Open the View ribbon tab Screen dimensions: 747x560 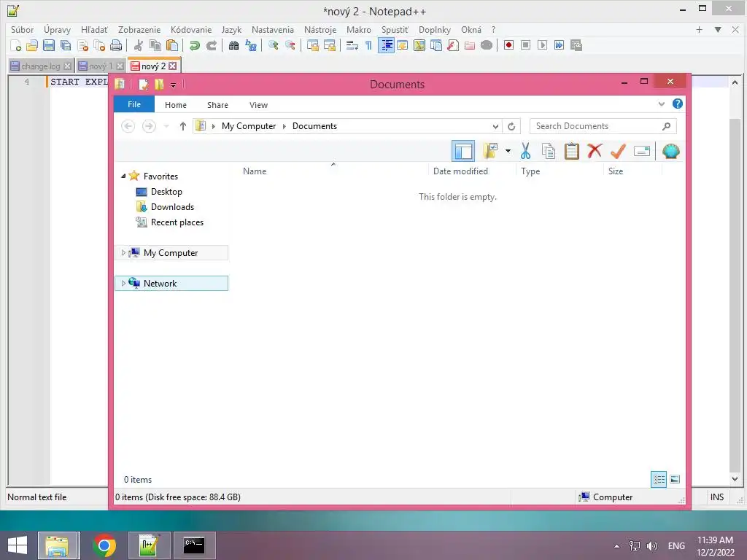pos(259,105)
